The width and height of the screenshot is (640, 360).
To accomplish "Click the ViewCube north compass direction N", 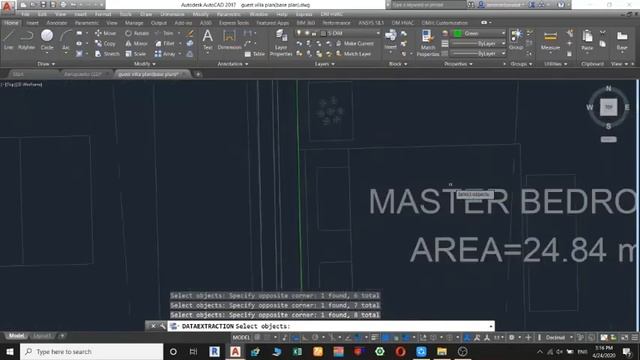I will click(609, 88).
